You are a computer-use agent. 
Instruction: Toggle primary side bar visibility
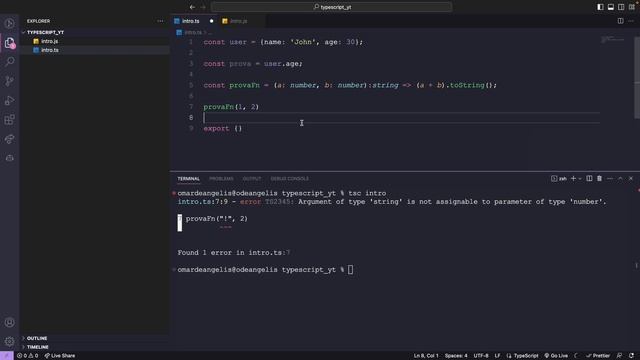click(600, 7)
